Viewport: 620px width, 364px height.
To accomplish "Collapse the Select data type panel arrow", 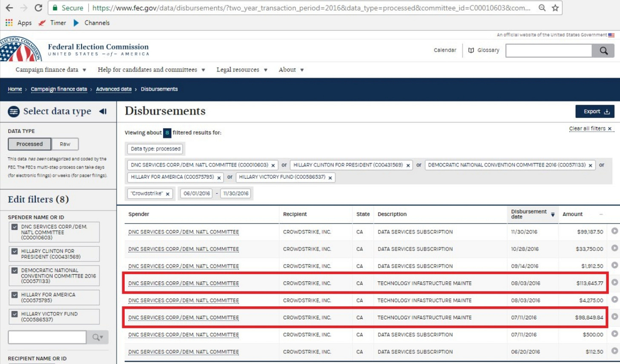I will [x=103, y=111].
